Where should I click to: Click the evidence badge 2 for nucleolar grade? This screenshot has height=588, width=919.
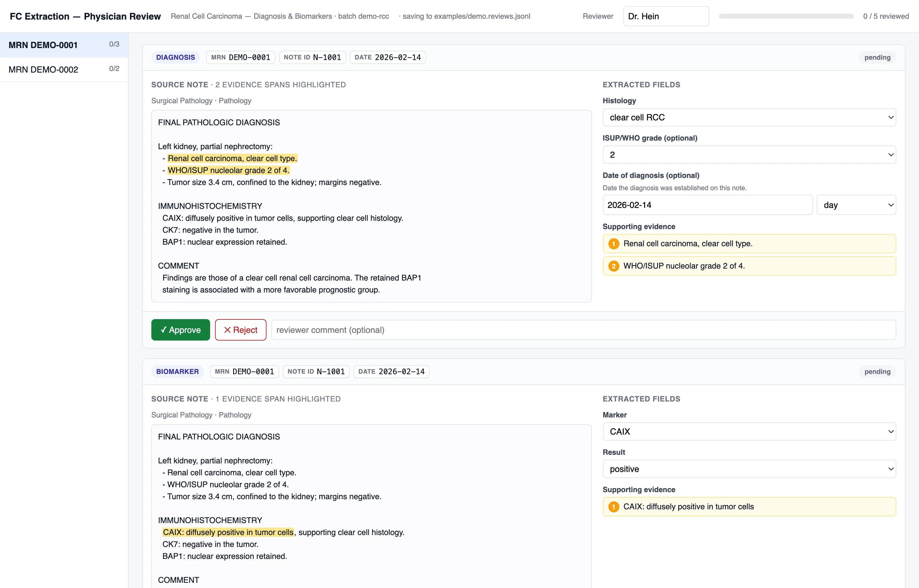point(614,266)
